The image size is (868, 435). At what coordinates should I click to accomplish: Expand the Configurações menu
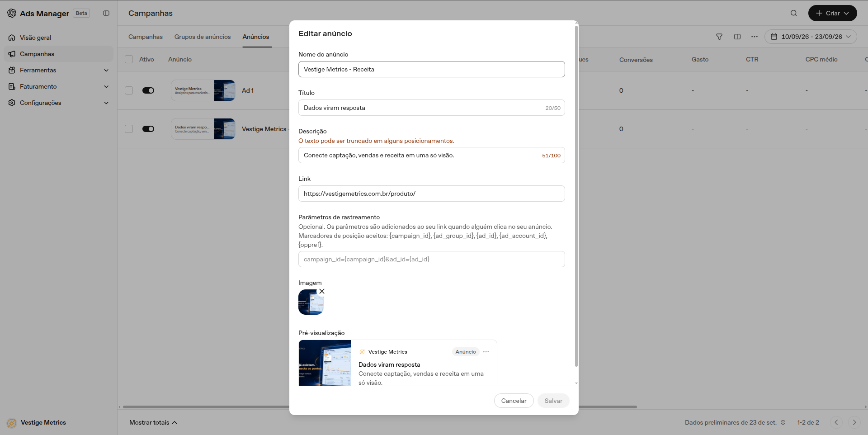click(59, 103)
